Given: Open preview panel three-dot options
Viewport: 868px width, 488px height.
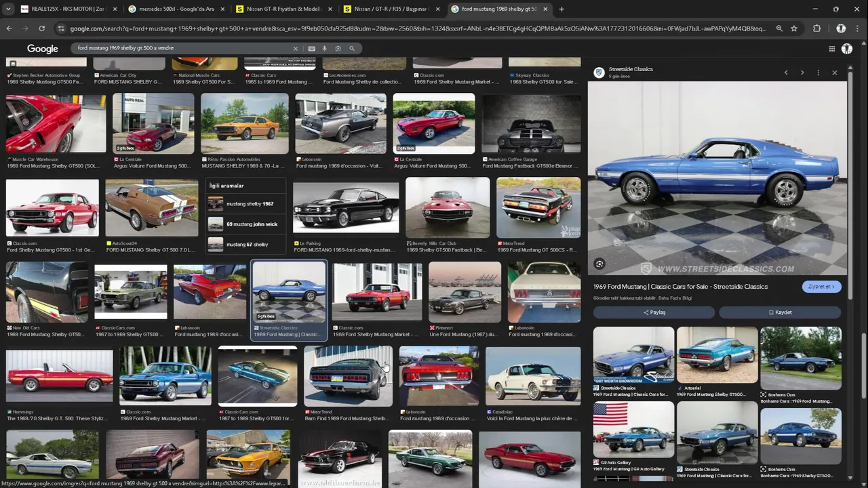Looking at the screenshot, I should point(818,73).
